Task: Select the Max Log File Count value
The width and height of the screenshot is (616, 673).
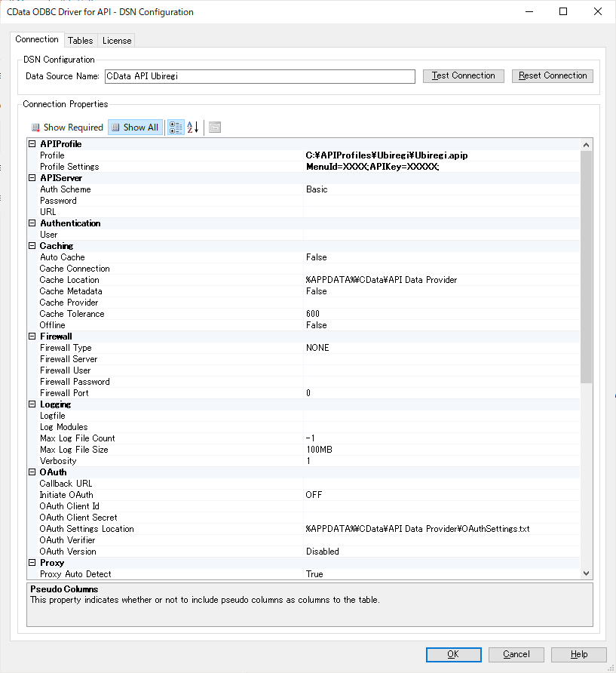Action: tap(311, 438)
